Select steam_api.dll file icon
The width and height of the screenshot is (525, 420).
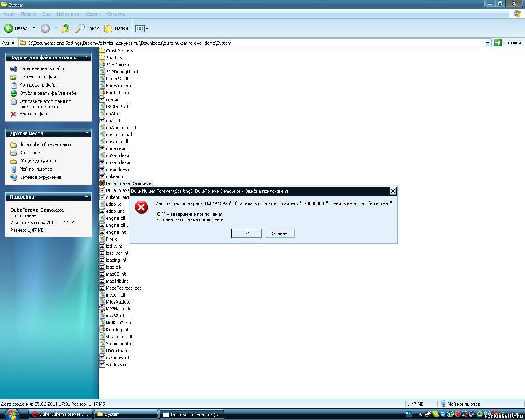coord(102,337)
